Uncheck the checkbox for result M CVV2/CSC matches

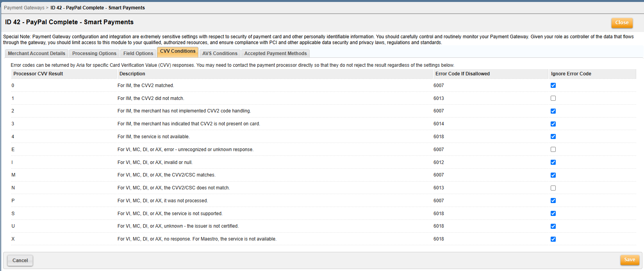[x=553, y=175]
